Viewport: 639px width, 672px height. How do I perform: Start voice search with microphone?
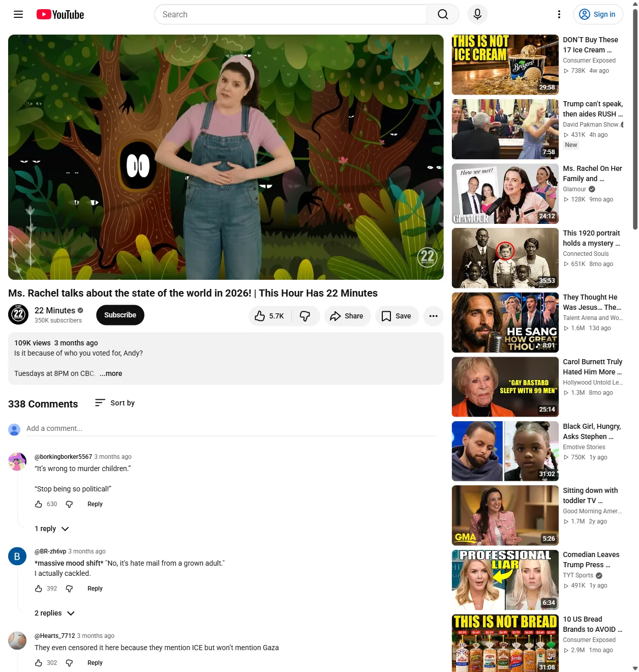point(477,14)
